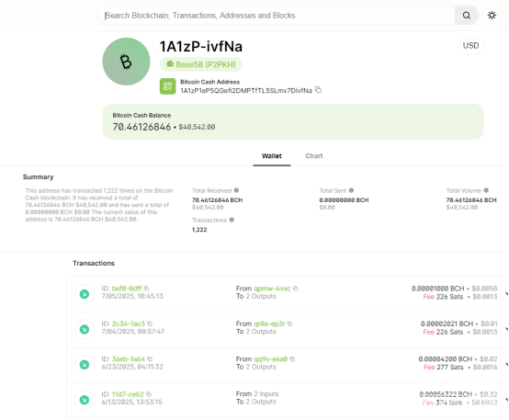Expand transaction row 36eb-1e64
The width and height of the screenshot is (509, 420).
click(x=506, y=365)
